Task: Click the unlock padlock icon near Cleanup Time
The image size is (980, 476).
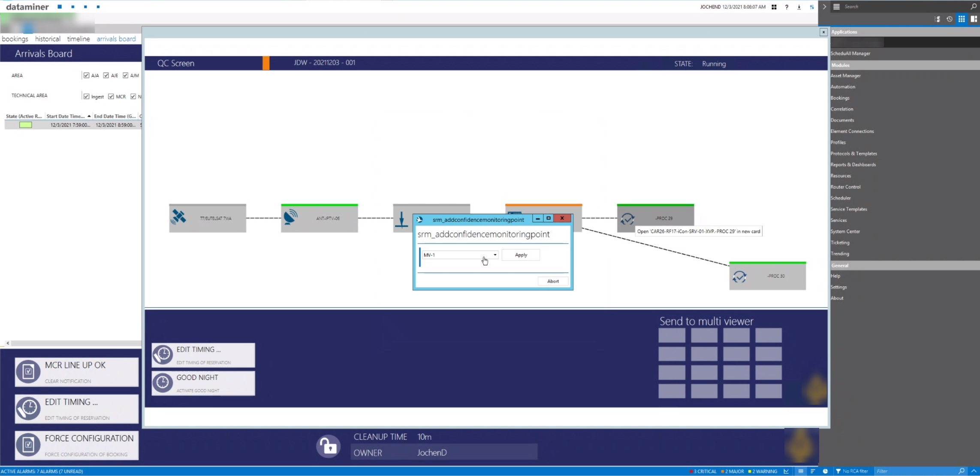Action: coord(329,446)
